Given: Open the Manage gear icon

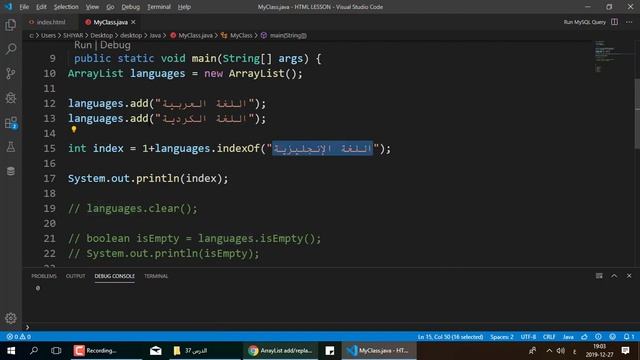Looking at the screenshot, I should [x=11, y=318].
